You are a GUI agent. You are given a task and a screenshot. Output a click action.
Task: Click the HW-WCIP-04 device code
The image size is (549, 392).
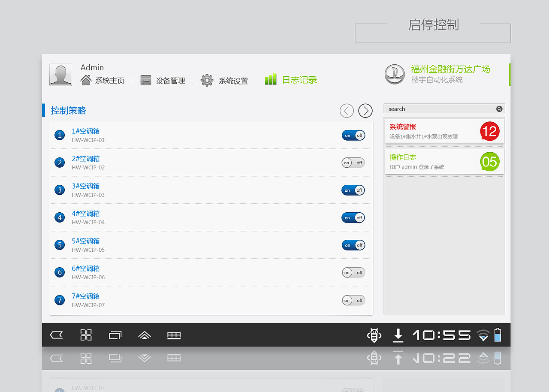88,223
